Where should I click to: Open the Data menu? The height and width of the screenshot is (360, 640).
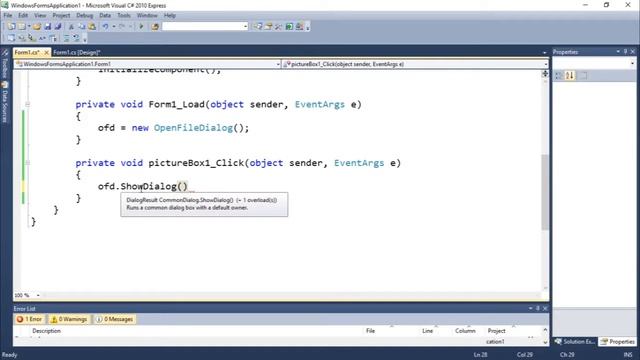(105, 16)
